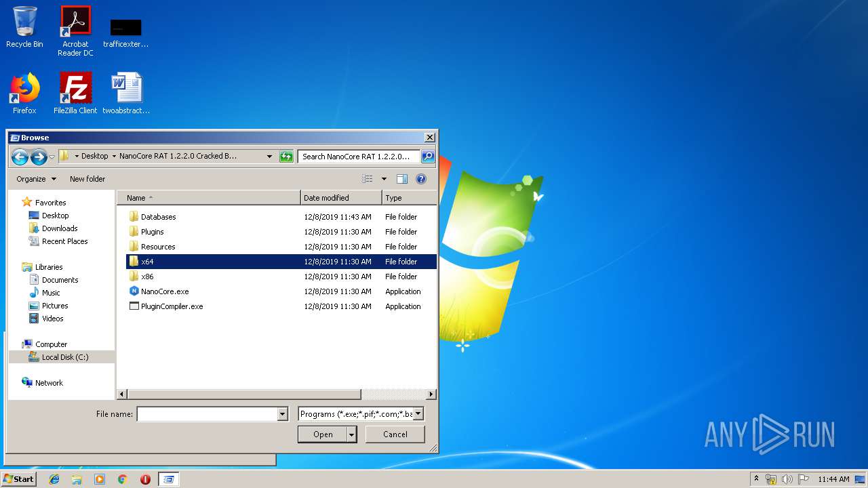Screen dimensions: 868x488
Task: Show the preview pane icon
Action: tap(402, 179)
